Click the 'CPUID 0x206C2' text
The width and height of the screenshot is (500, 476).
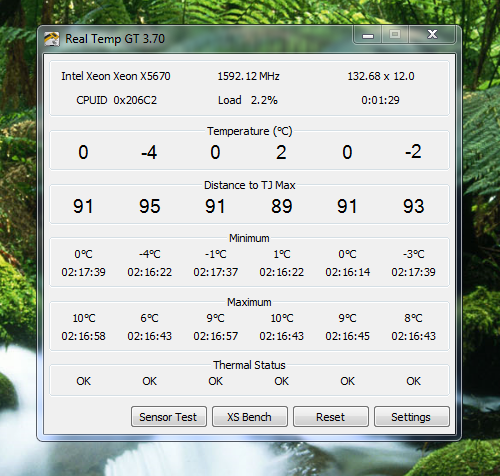click(x=116, y=100)
